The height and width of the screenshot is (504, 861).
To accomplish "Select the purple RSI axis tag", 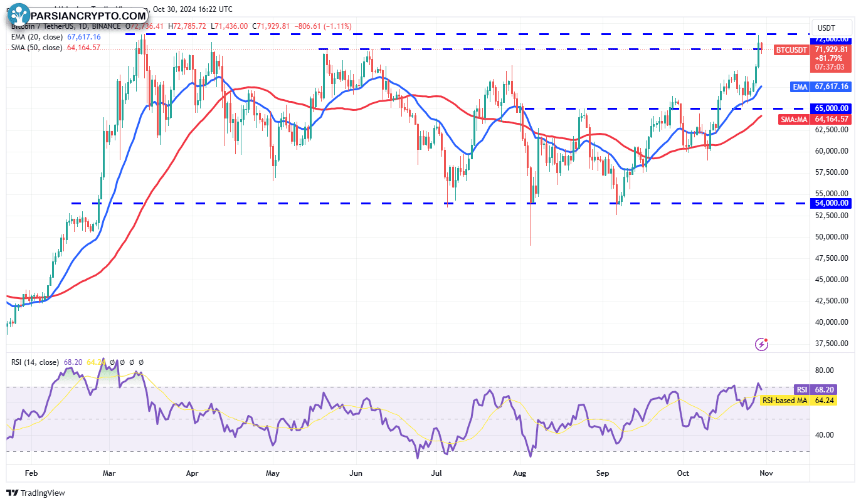I will pos(802,389).
